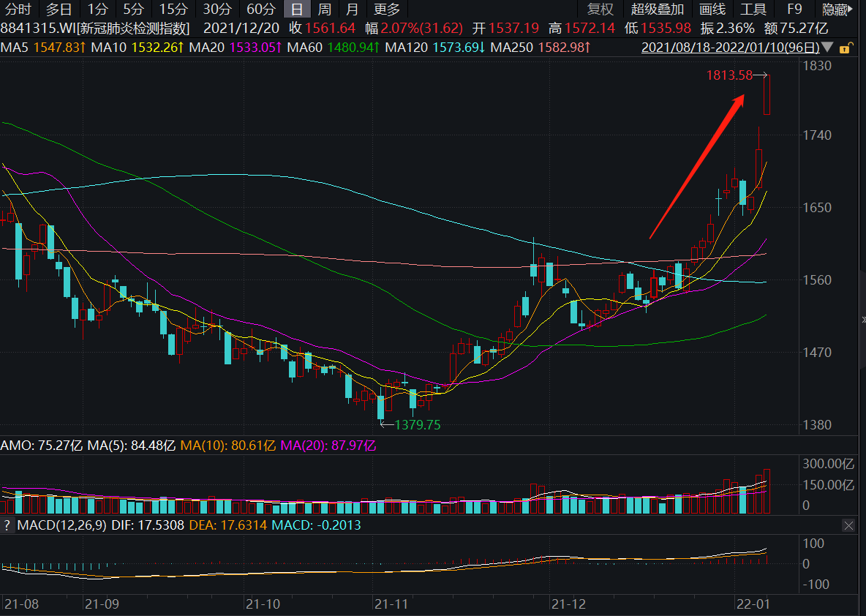
Task: Open the 复权 adjustment option
Action: click(600, 10)
